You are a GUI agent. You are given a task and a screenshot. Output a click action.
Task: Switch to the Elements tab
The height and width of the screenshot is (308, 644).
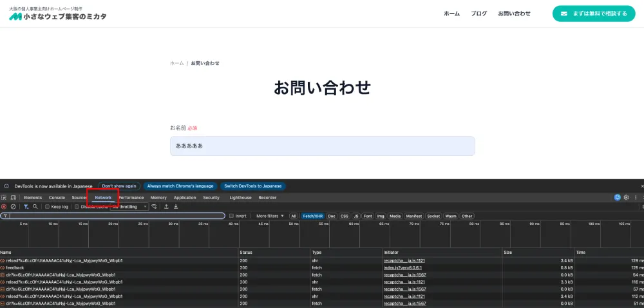[x=33, y=198]
